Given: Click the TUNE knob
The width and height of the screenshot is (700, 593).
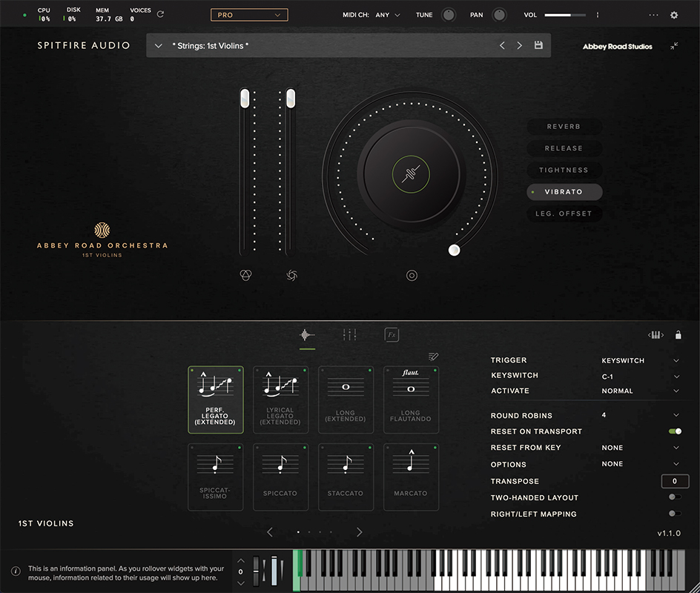Looking at the screenshot, I should tap(449, 15).
